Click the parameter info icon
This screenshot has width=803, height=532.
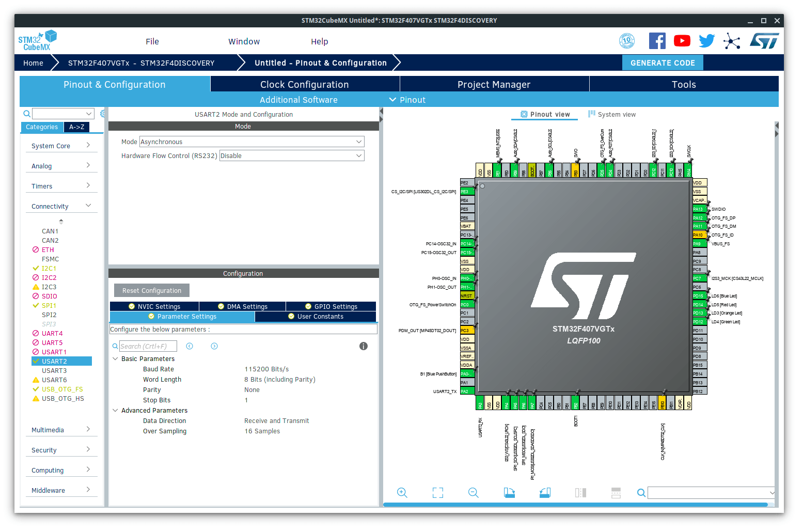[364, 346]
